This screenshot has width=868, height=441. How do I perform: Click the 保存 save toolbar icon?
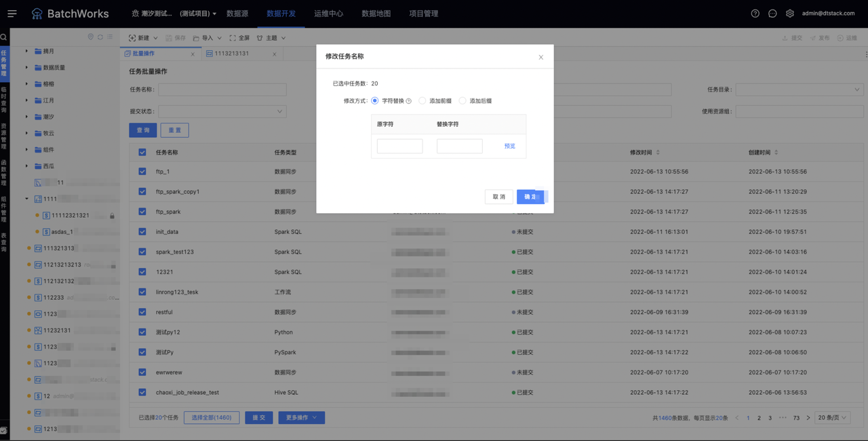coord(170,38)
